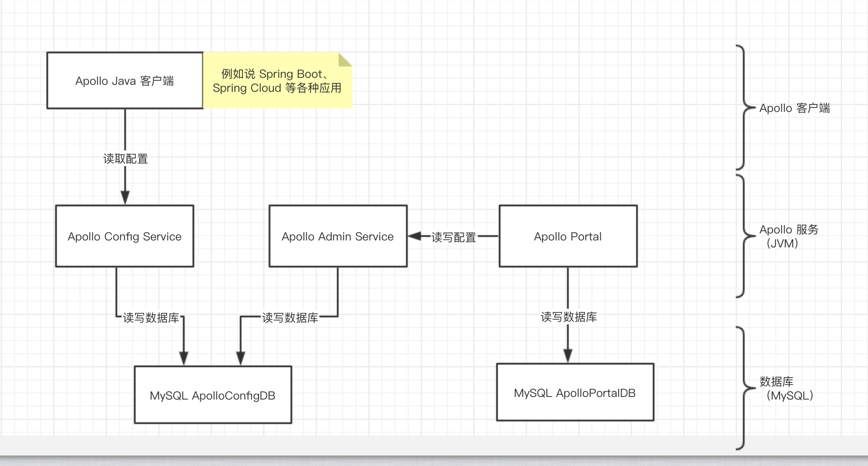Click the curly brace beside Apollo 客户端
This screenshot has width=868, height=466.
(744, 107)
